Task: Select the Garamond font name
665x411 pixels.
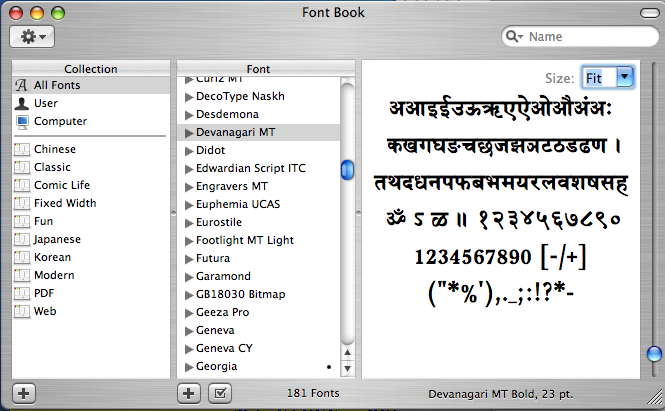Action: point(223,276)
